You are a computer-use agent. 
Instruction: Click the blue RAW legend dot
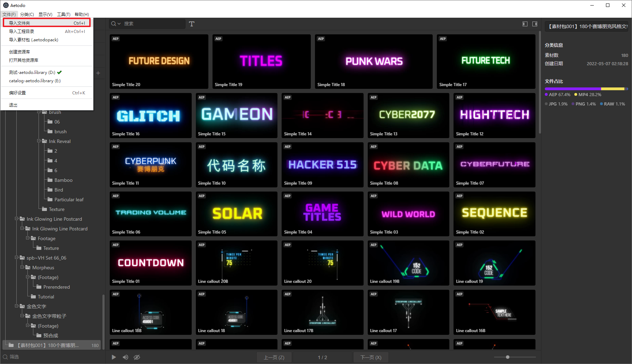click(601, 104)
